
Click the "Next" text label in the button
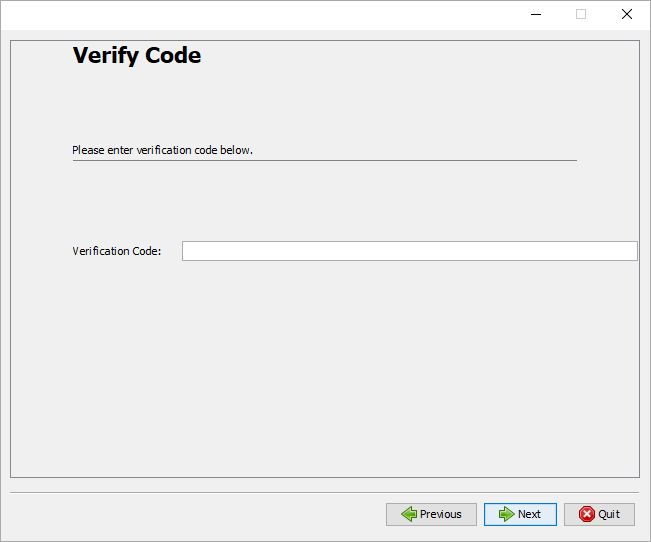tap(529, 514)
